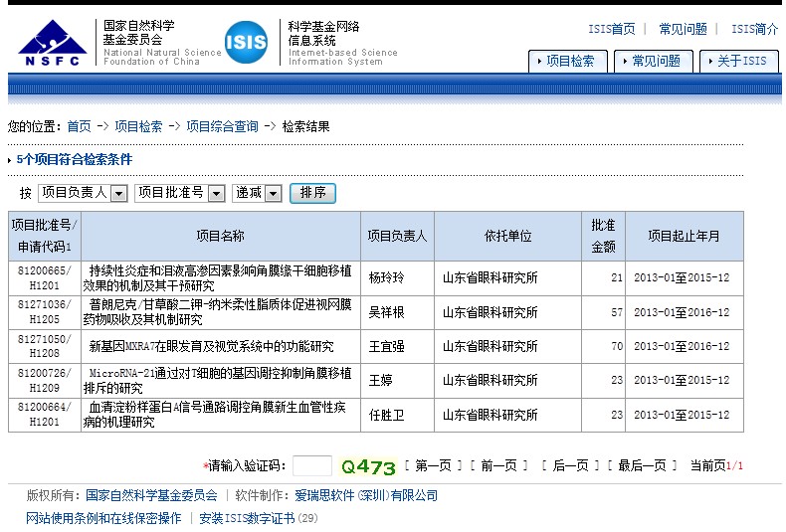786x532 pixels.
Task: Click 项目综合查询 in the breadcrumb
Action: click(x=222, y=126)
